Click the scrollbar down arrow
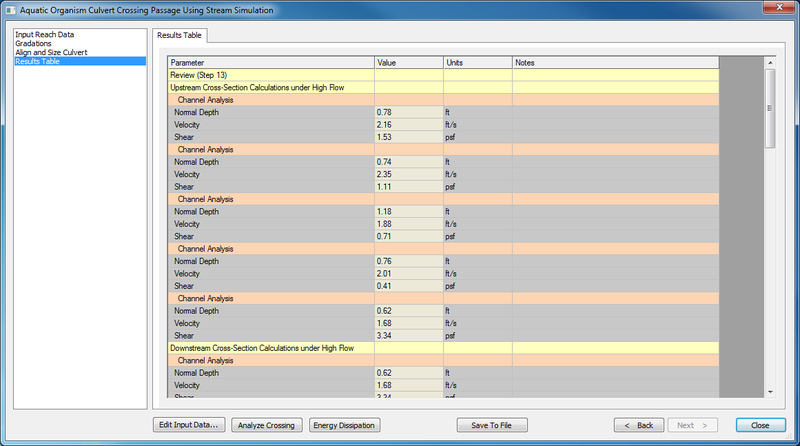 click(770, 392)
